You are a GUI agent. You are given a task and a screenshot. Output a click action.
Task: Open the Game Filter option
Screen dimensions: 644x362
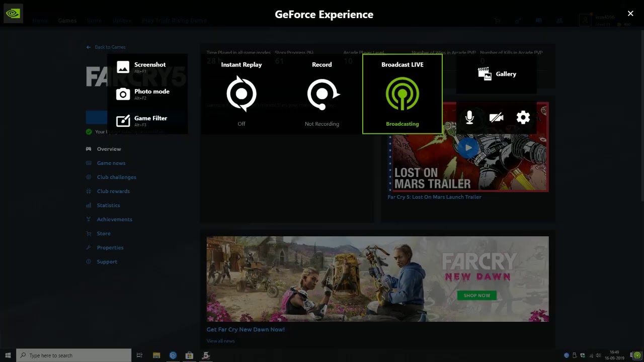pyautogui.click(x=147, y=121)
